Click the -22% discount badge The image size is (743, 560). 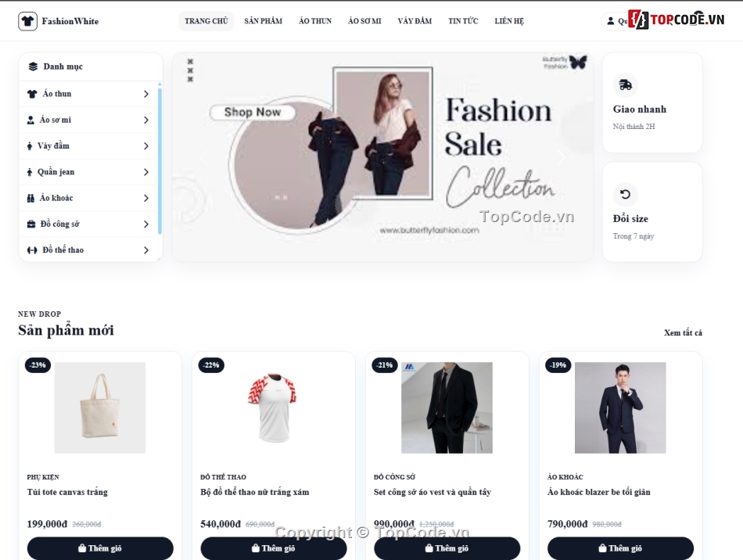pos(211,365)
